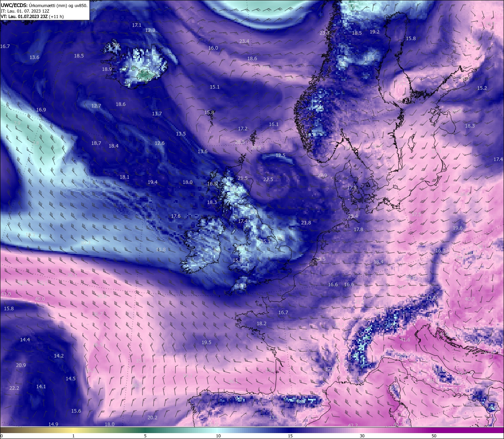Select the colorbar tick label 50

point(434,436)
